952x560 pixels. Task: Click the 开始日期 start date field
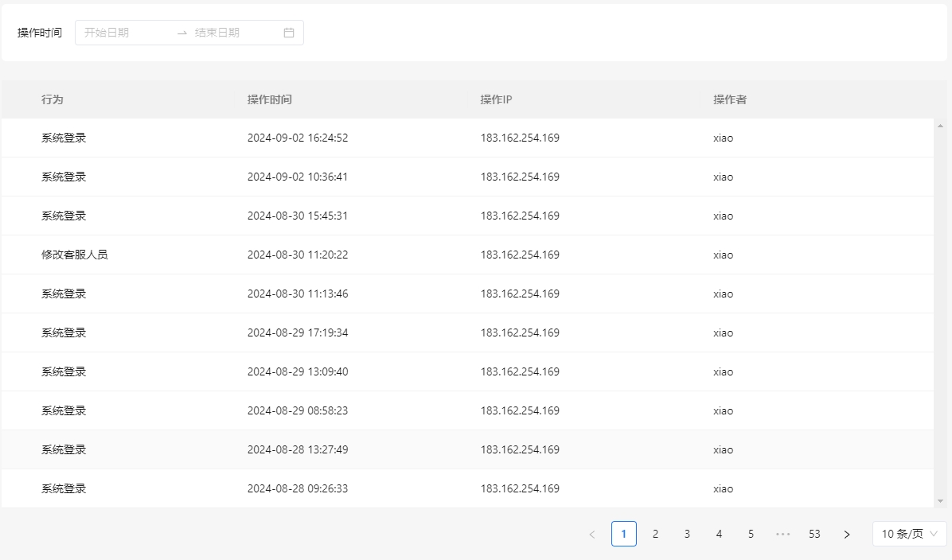123,33
